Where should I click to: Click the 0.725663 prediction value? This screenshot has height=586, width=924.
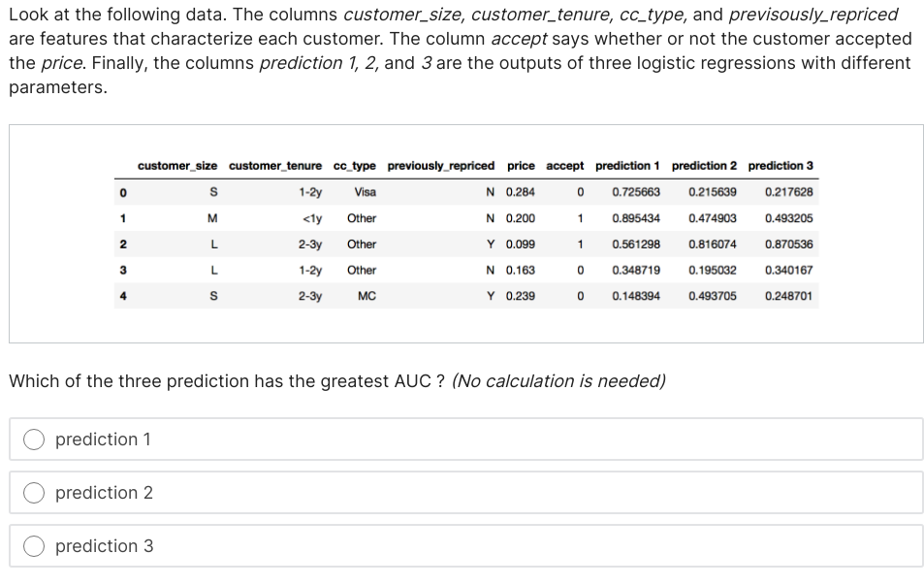click(636, 192)
